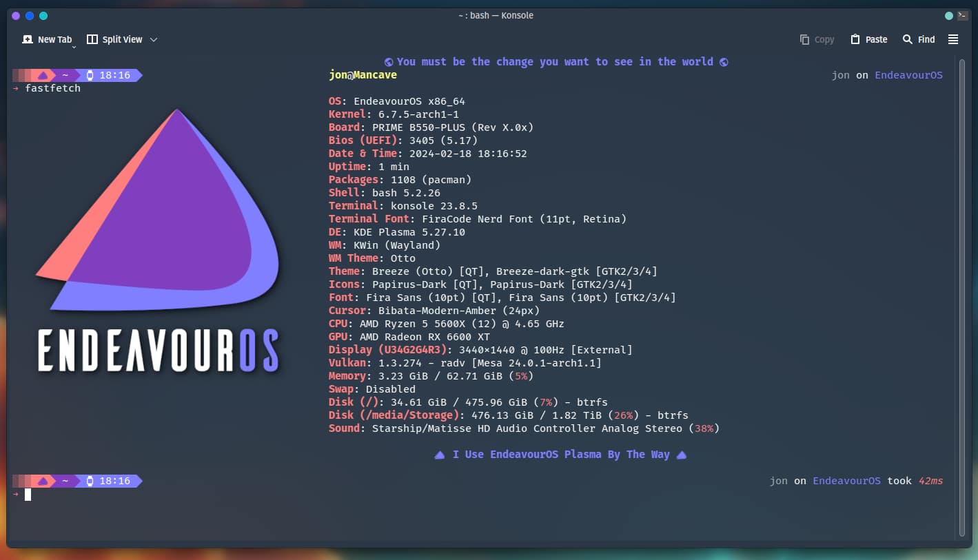Click the 'Font: Fira Sans (10pt)' line

[502, 298]
